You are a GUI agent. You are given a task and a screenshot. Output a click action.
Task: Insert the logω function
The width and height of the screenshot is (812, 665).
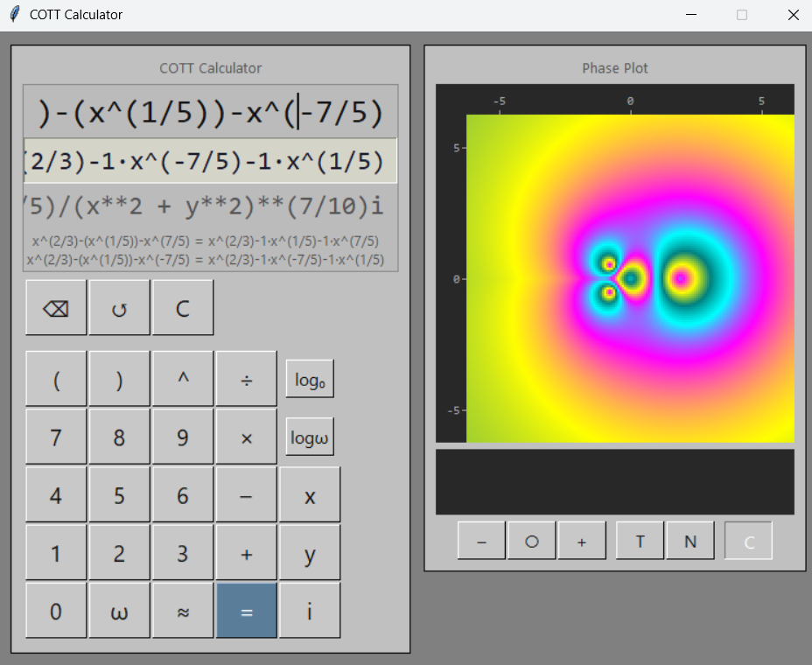tap(310, 437)
